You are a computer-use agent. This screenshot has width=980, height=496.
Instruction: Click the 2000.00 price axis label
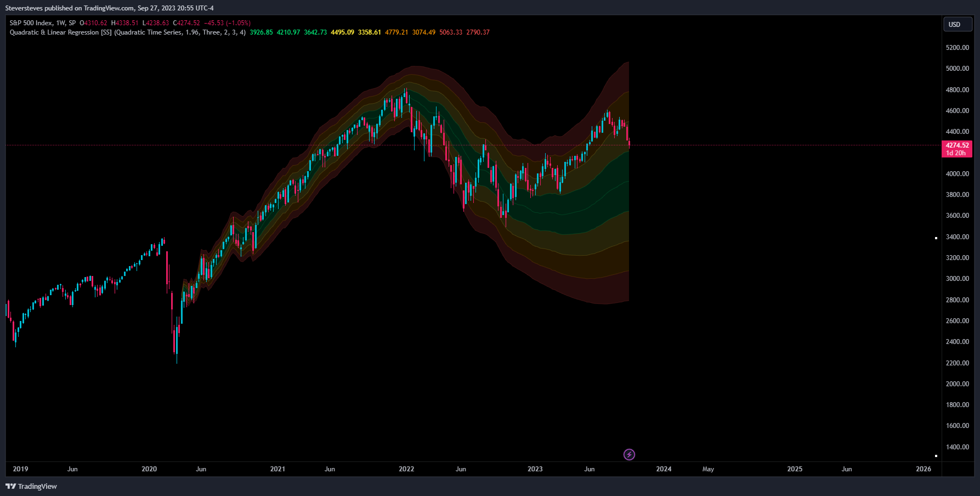point(958,384)
